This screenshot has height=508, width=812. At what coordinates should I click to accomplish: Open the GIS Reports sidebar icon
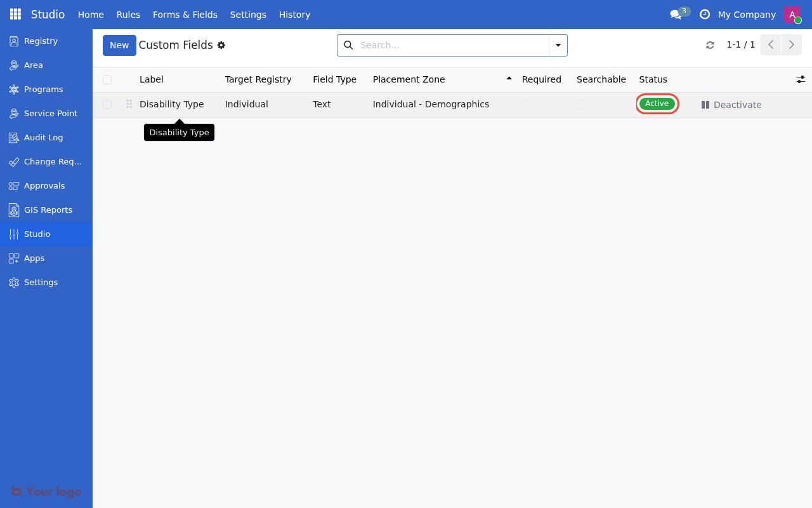13,210
